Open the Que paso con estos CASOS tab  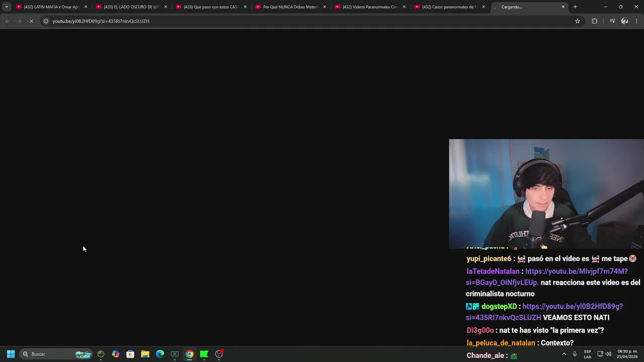210,7
